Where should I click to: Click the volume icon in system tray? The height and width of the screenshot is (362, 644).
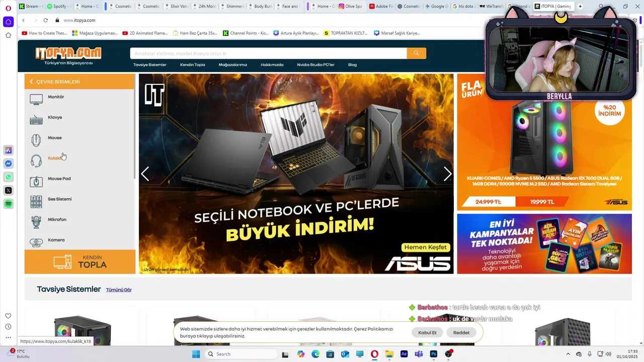coord(608,354)
